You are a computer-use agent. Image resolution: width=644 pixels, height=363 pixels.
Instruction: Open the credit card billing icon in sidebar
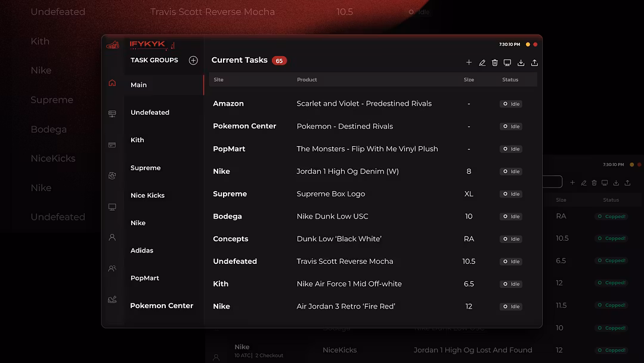point(112,144)
